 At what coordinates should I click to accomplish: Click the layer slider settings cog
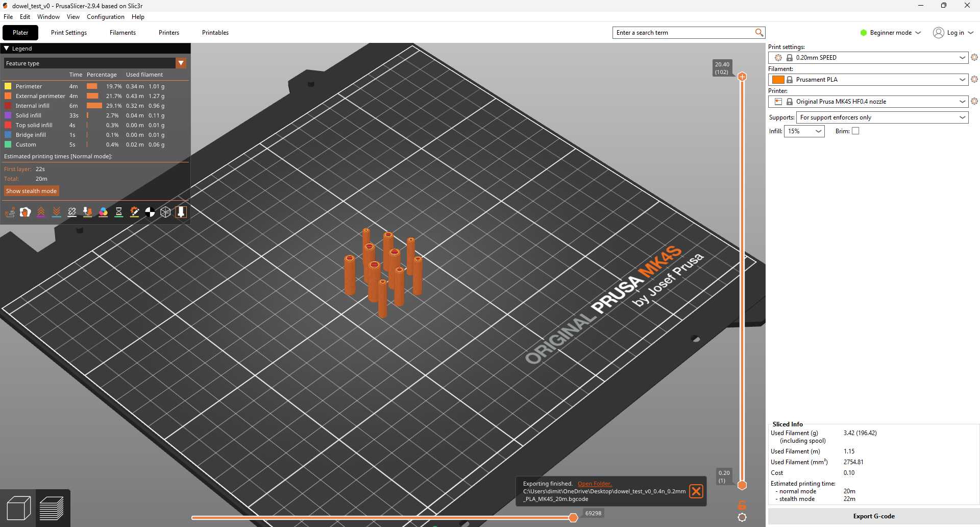742,517
